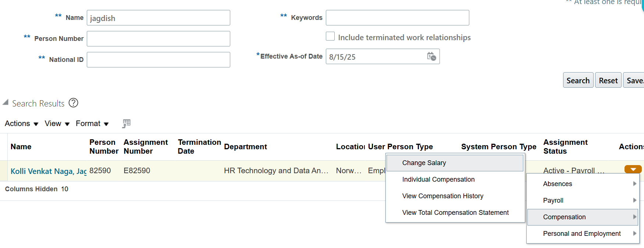Click the Active - Payroll status cell
644x248 pixels.
pos(574,171)
